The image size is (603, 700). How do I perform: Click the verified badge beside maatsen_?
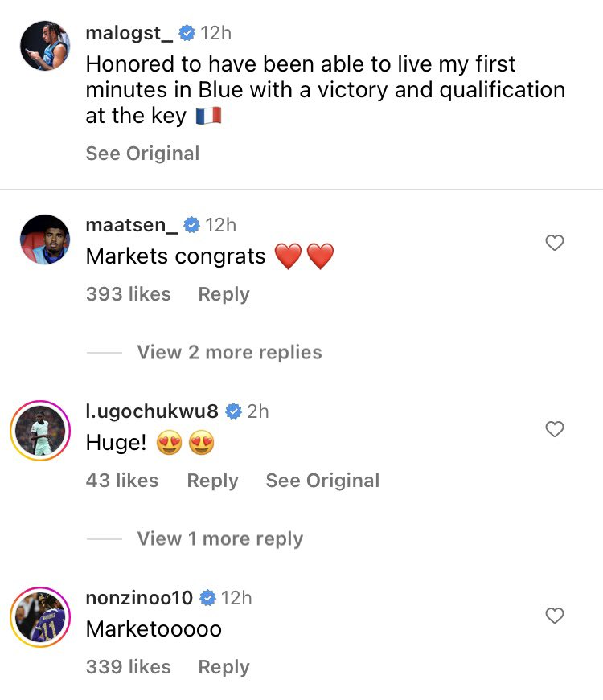click(x=191, y=225)
